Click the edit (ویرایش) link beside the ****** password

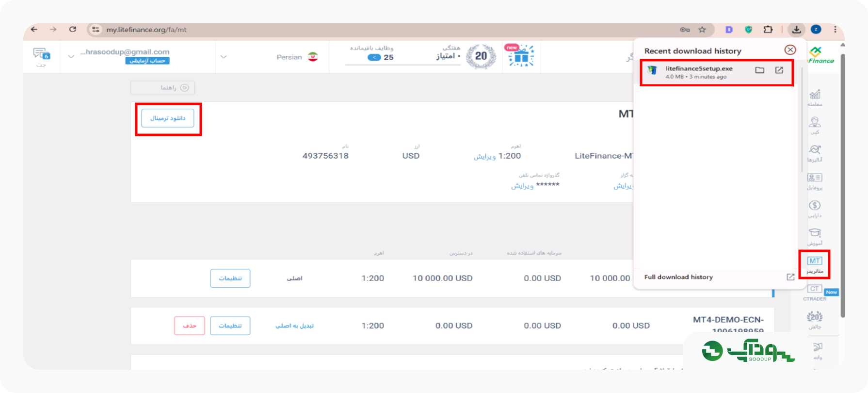(x=522, y=186)
